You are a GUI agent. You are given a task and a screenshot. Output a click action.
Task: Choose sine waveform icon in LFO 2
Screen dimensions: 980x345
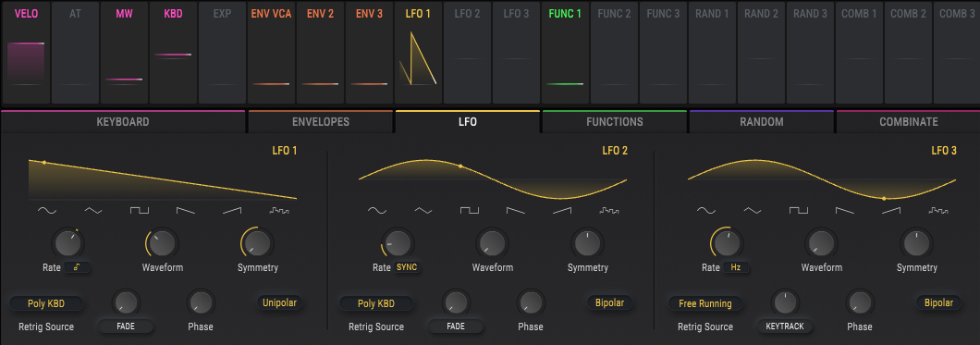[377, 211]
